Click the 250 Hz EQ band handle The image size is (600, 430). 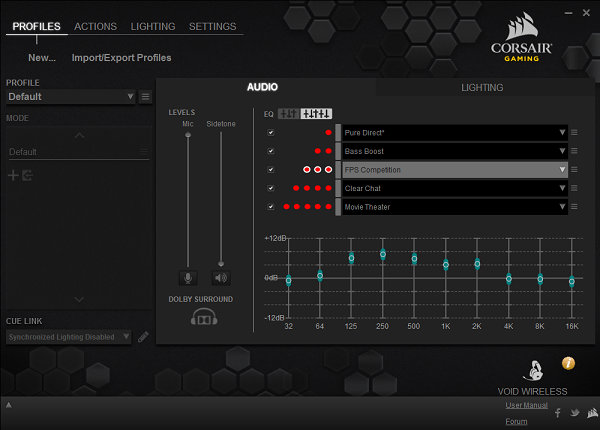click(x=383, y=254)
